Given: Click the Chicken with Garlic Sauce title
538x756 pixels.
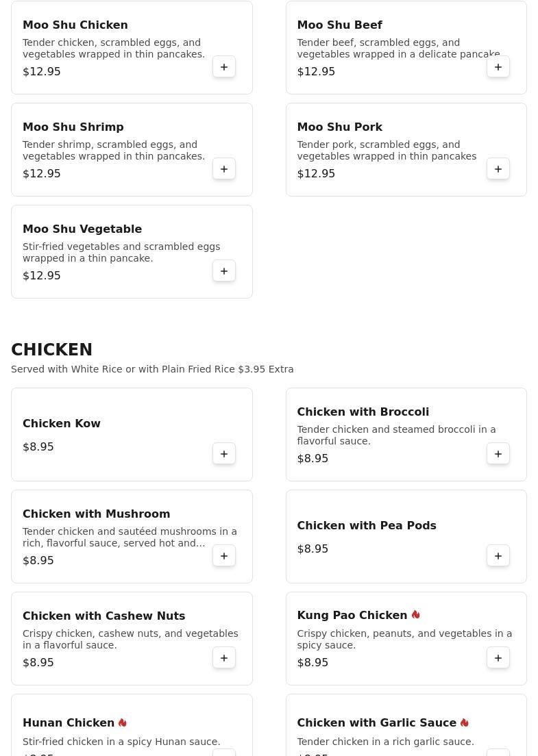Looking at the screenshot, I should pyautogui.click(x=376, y=723).
